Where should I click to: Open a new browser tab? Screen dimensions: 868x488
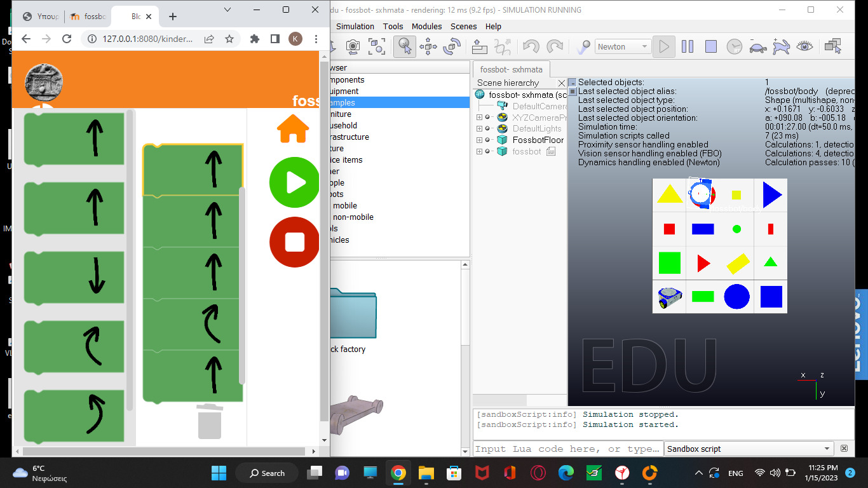pyautogui.click(x=172, y=17)
